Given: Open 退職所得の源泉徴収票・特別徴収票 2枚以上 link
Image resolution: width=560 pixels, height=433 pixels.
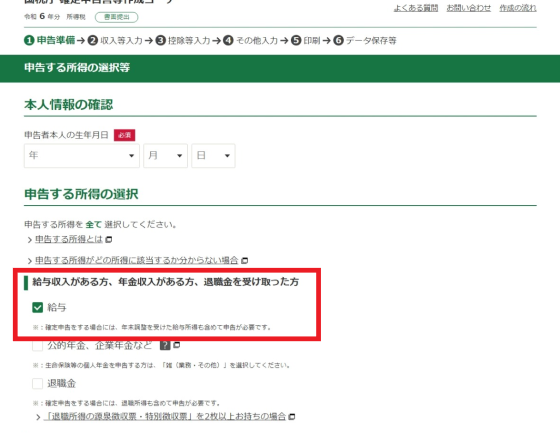Looking at the screenshot, I should coord(165,416).
